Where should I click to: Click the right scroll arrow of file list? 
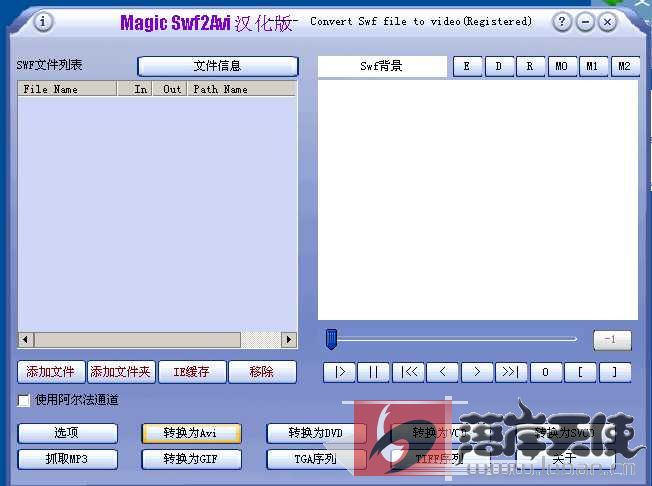289,340
